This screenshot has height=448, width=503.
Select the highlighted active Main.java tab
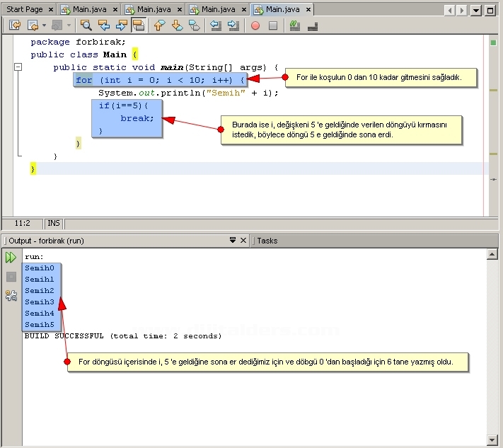(x=282, y=9)
